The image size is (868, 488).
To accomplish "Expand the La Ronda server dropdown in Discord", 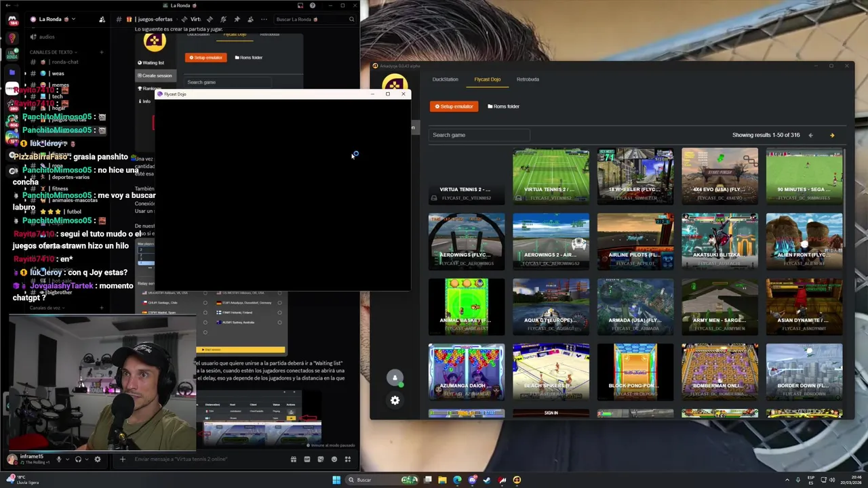I will [x=73, y=19].
